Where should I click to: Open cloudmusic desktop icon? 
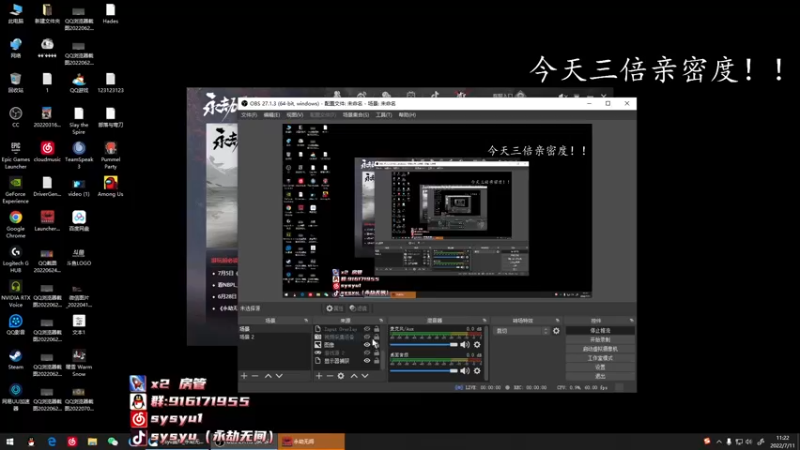[x=47, y=152]
